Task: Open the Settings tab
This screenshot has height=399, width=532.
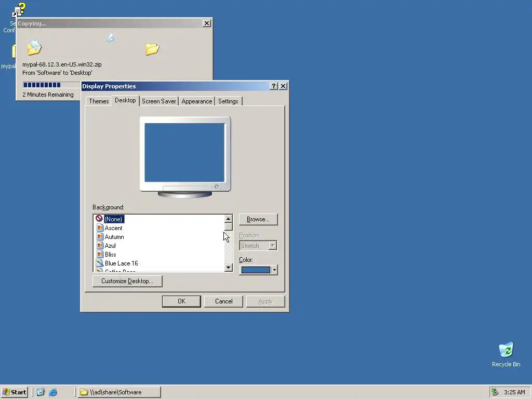Action: [228, 101]
